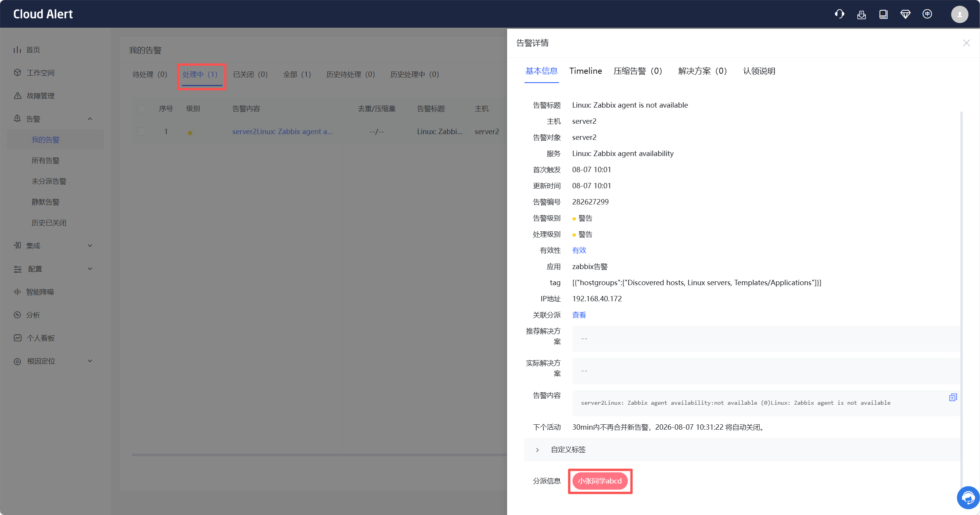
Task: Open the 解决方案 (0) tab
Action: pyautogui.click(x=702, y=71)
